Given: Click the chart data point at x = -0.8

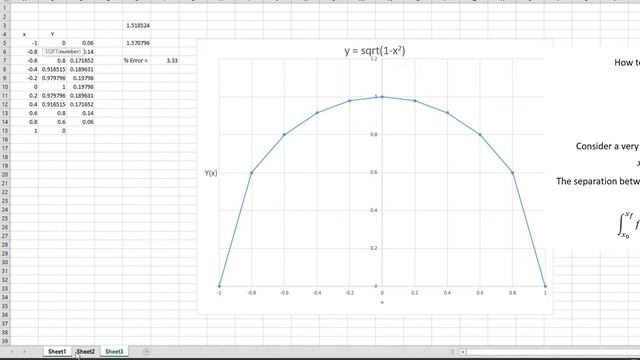Looking at the screenshot, I should 252,173.
